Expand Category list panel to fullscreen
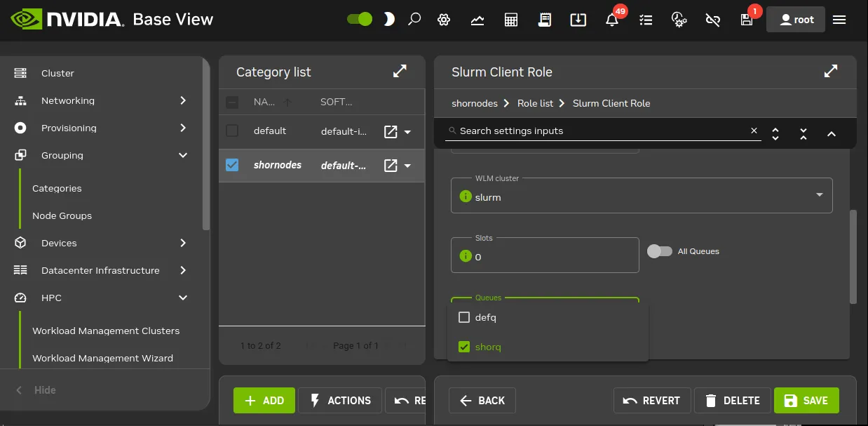 point(400,72)
